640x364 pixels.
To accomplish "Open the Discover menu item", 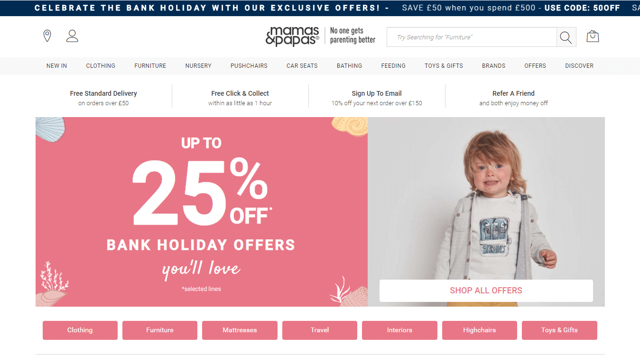I will [x=579, y=66].
